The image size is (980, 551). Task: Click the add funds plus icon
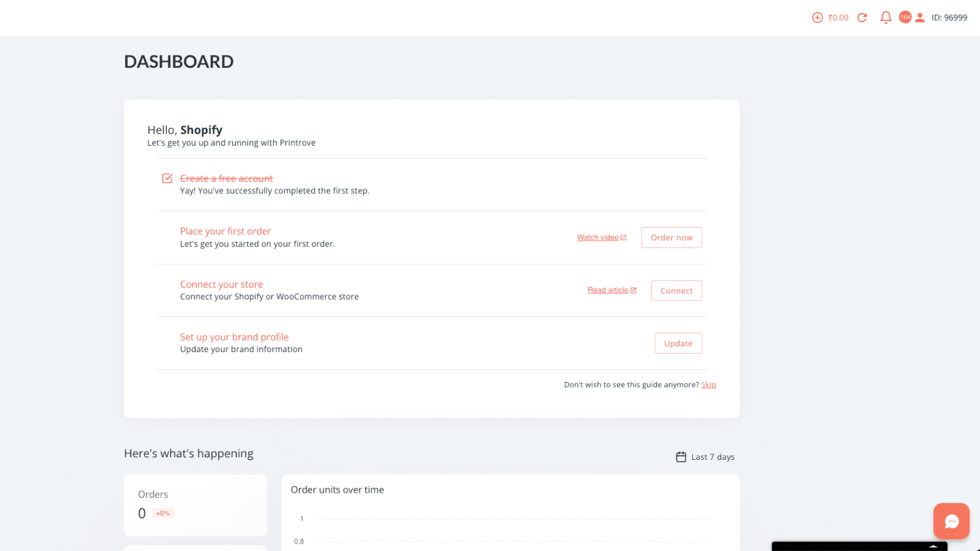click(x=817, y=17)
